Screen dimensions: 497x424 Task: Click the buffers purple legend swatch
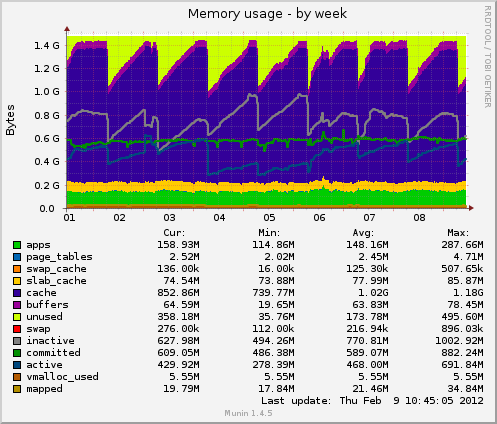pyautogui.click(x=17, y=305)
